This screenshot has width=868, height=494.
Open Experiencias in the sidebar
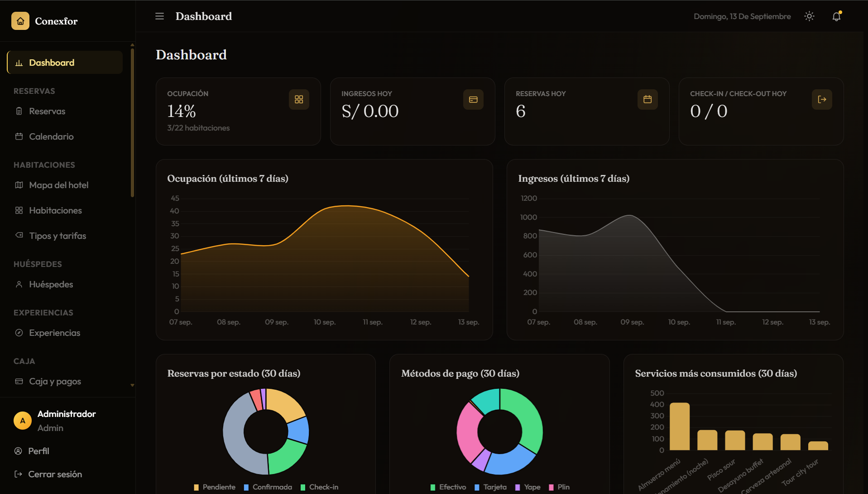(x=65, y=333)
